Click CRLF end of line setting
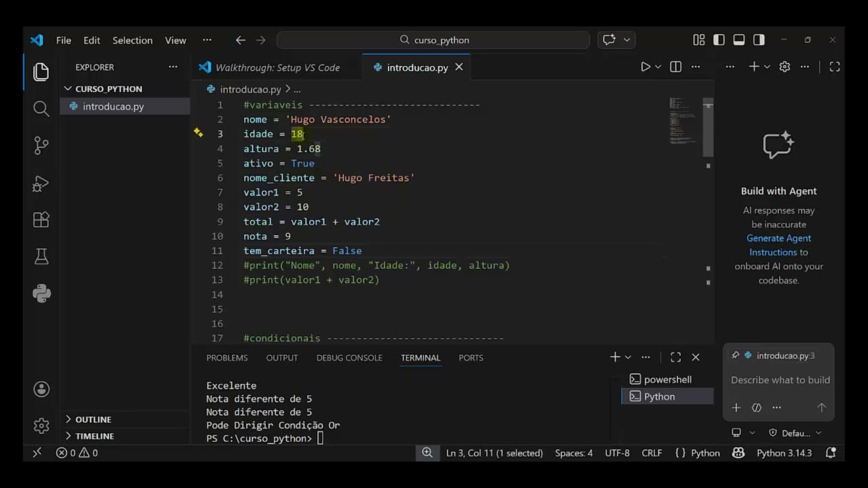The width and height of the screenshot is (868, 488). [652, 453]
